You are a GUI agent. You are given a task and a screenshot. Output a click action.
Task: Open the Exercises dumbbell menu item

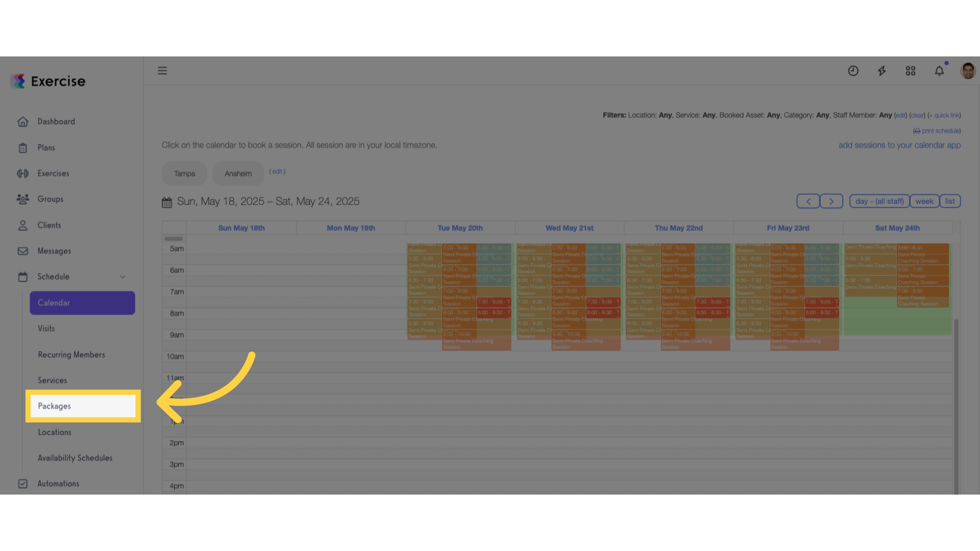(53, 173)
